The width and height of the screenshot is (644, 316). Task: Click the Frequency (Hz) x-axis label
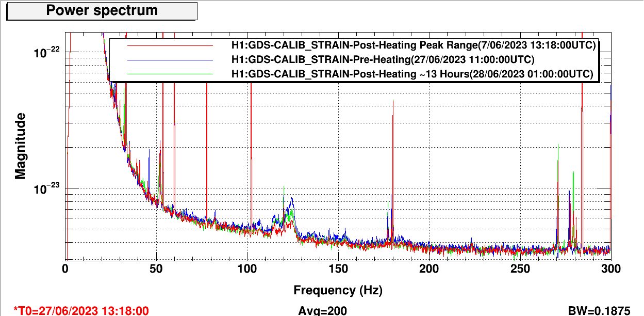338,290
